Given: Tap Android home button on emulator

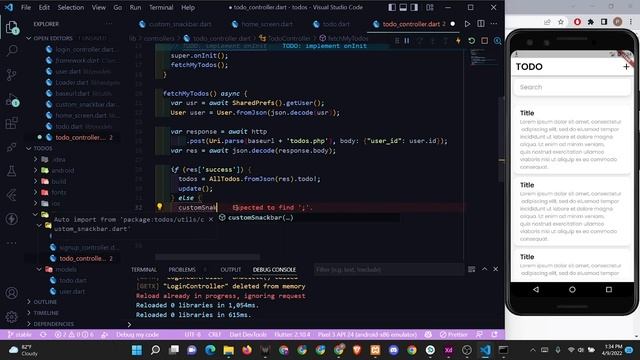Looking at the screenshot, I should [x=572, y=289].
